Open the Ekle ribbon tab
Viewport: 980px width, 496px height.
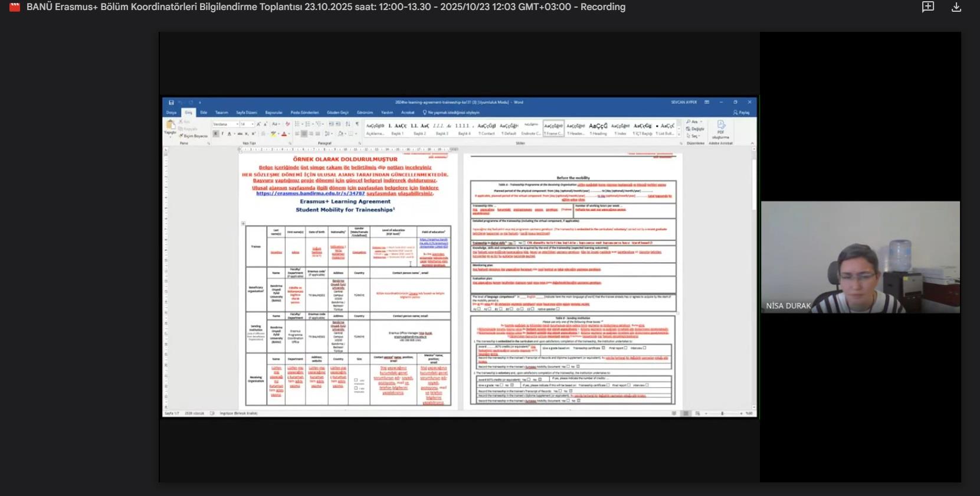click(204, 112)
